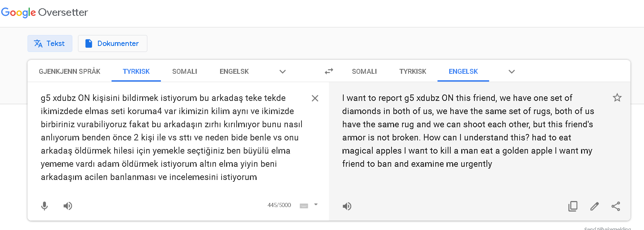Clear the source text with the X
644x230 pixels.
[315, 98]
